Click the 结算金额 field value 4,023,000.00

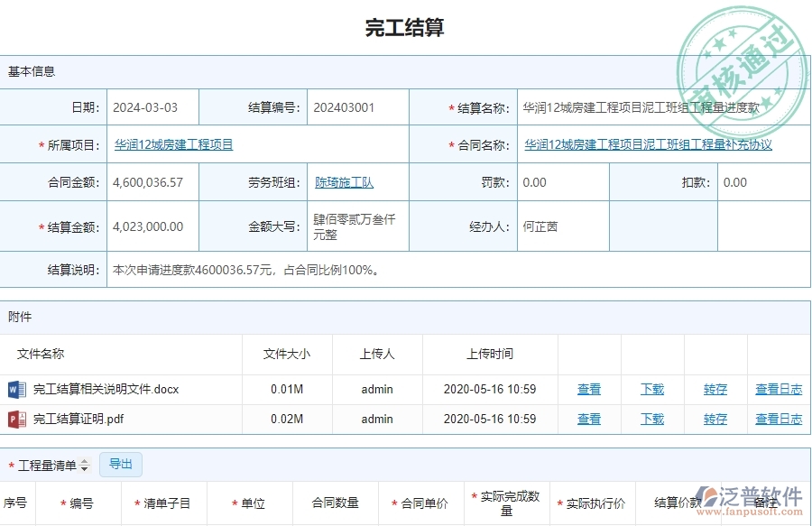coord(148,227)
